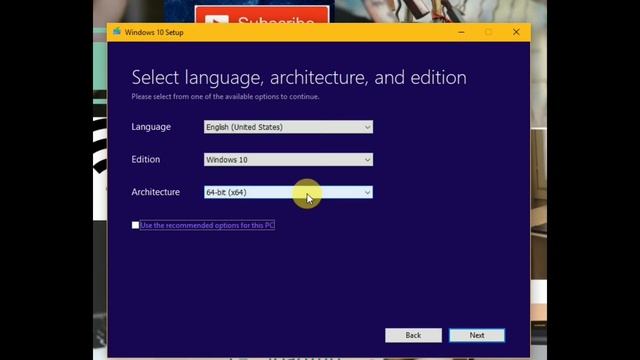This screenshot has height=360, width=640.
Task: Click the maximize button in title bar
Action: click(489, 32)
